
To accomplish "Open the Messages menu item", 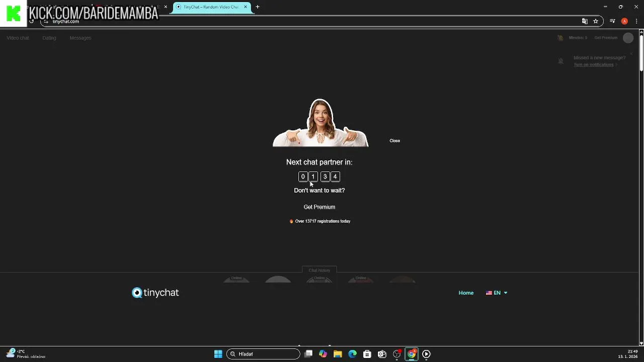I will point(80,38).
